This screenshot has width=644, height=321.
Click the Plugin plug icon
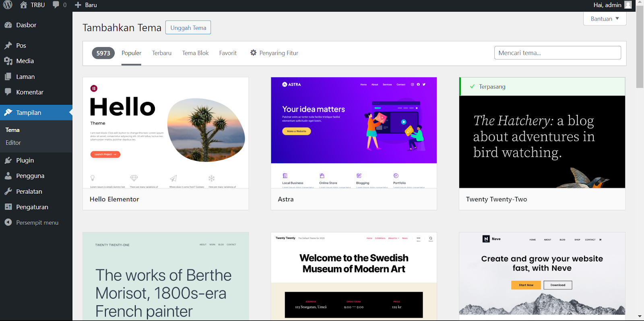(8, 160)
